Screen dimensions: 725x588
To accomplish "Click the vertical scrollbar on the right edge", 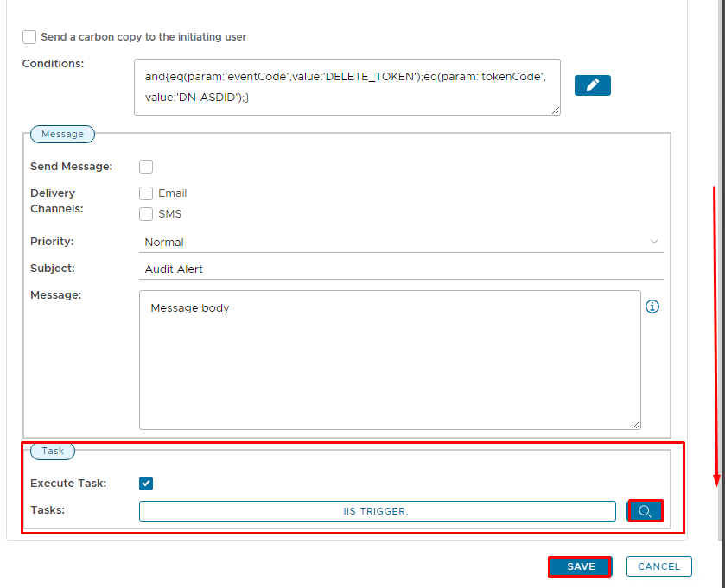I will click(722, 259).
